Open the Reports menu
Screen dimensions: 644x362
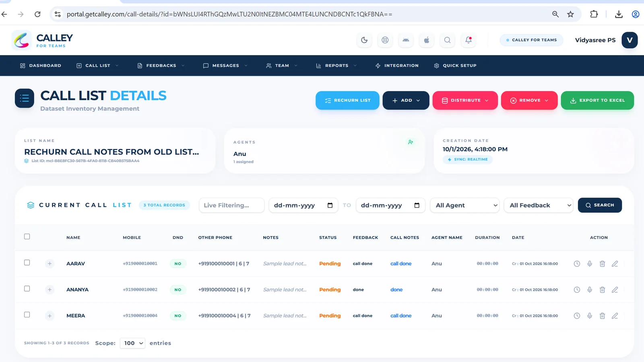click(336, 66)
